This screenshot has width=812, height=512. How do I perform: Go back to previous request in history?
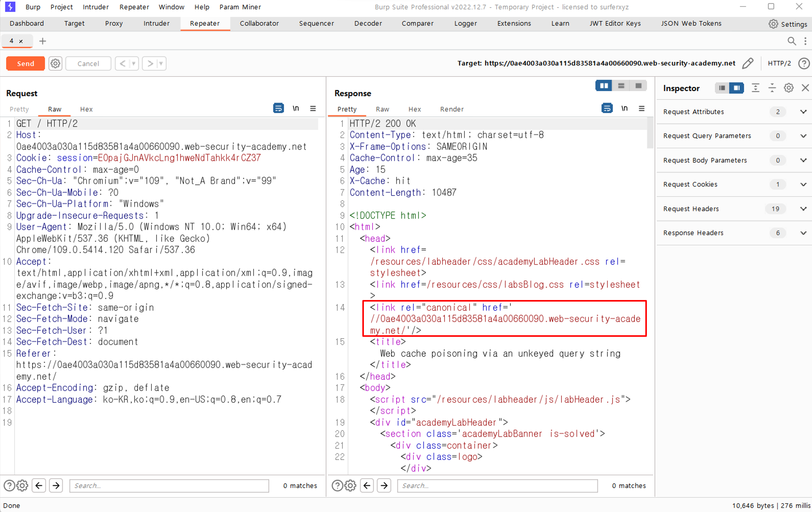point(123,63)
